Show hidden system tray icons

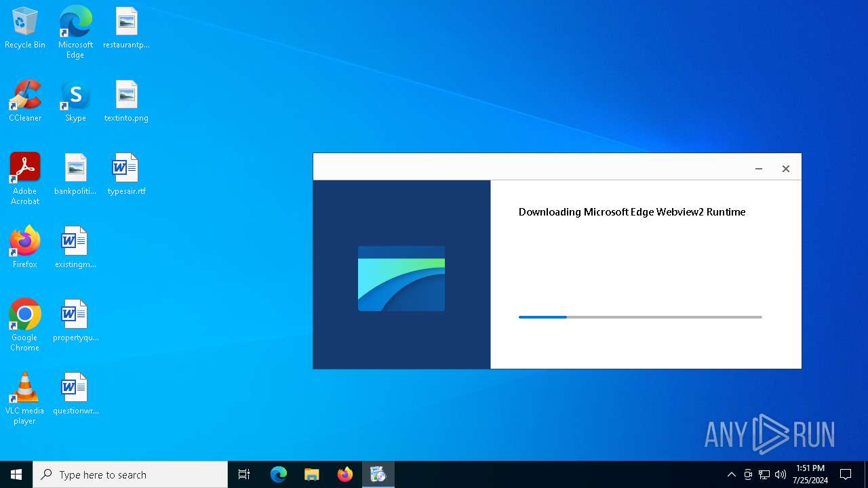coord(731,474)
